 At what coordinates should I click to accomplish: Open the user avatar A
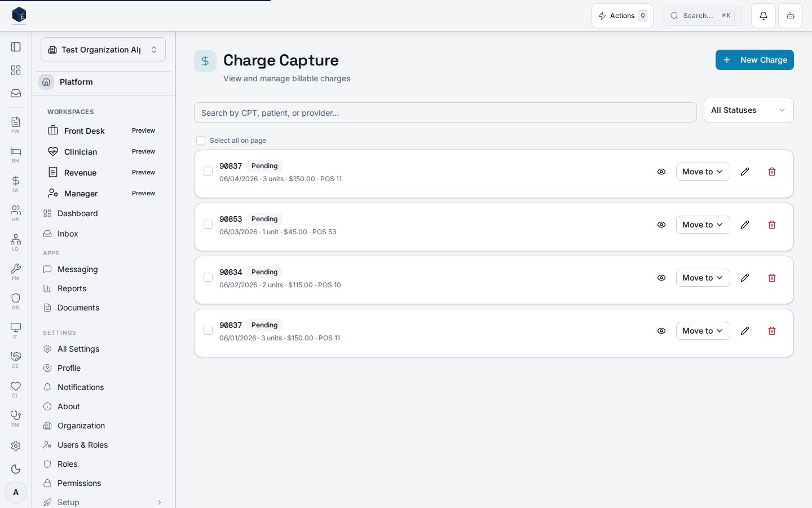click(16, 492)
